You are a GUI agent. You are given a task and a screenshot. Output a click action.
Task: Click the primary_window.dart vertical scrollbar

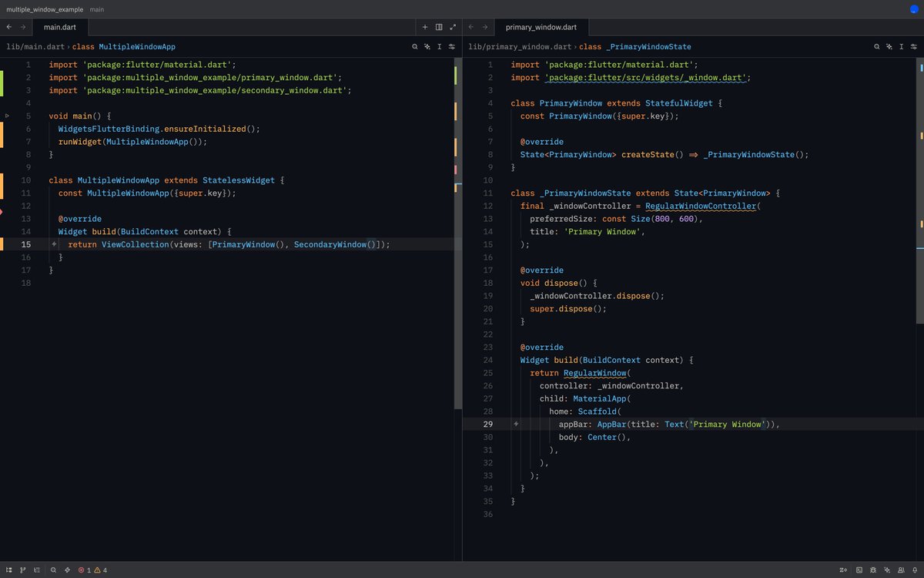(920, 193)
